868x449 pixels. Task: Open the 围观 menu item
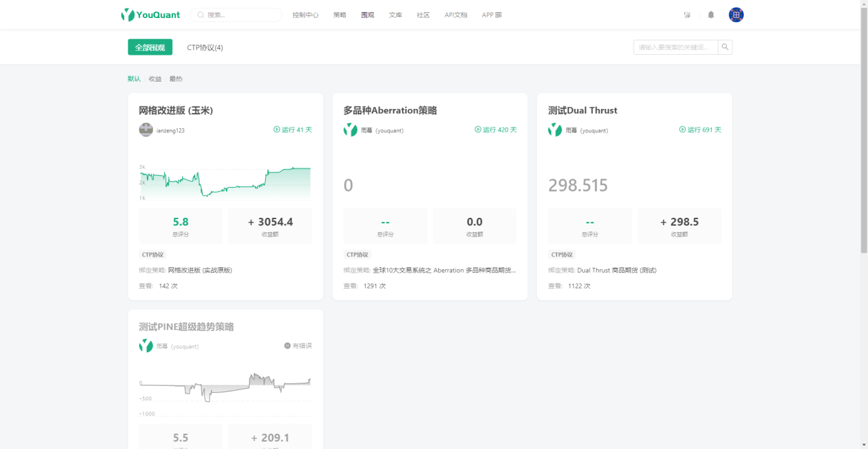point(368,15)
